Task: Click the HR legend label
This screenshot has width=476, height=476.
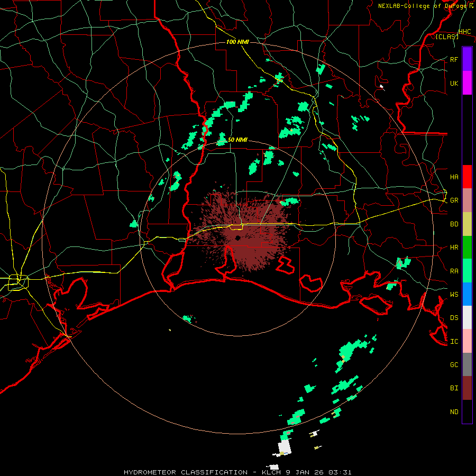Action: coord(454,248)
